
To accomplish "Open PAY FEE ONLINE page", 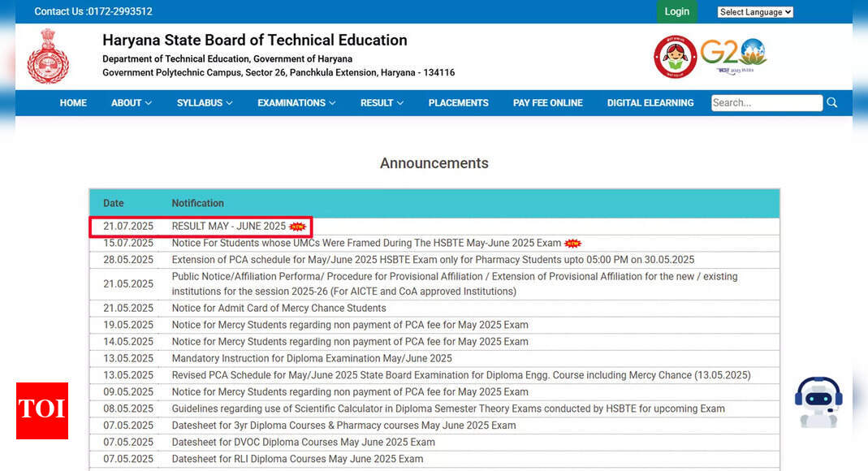I will pos(547,103).
